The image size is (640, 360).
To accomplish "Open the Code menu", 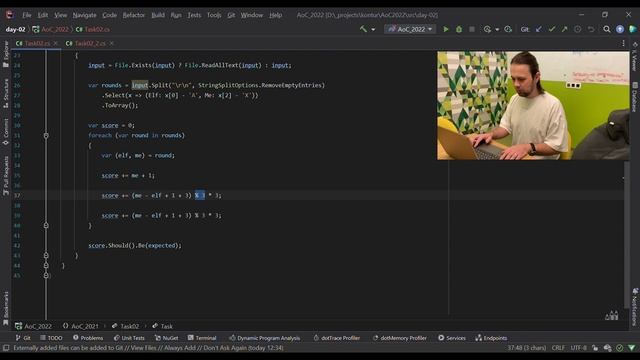I will [x=109, y=15].
